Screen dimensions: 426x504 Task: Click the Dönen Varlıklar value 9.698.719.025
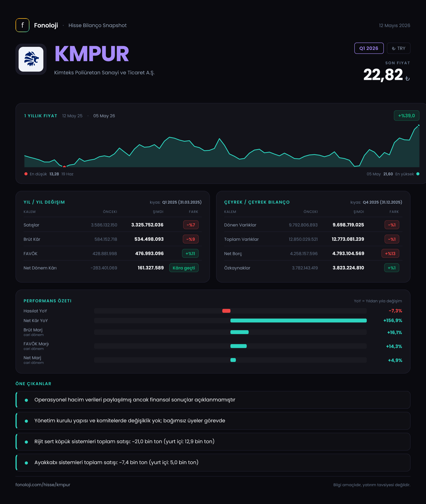click(x=348, y=225)
